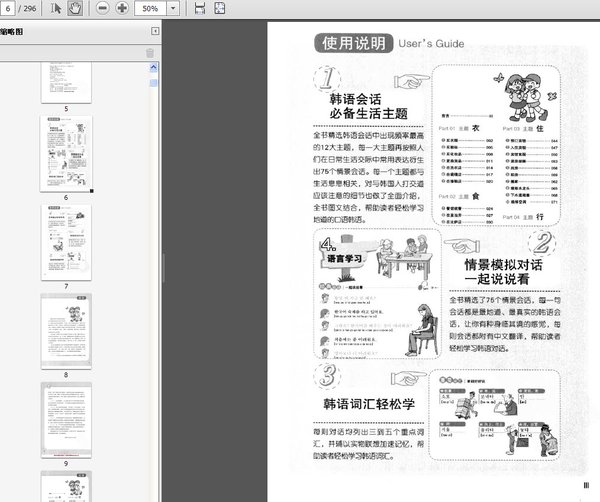600x502 pixels.
Task: Select page 5 thumbnail
Action: click(66, 83)
